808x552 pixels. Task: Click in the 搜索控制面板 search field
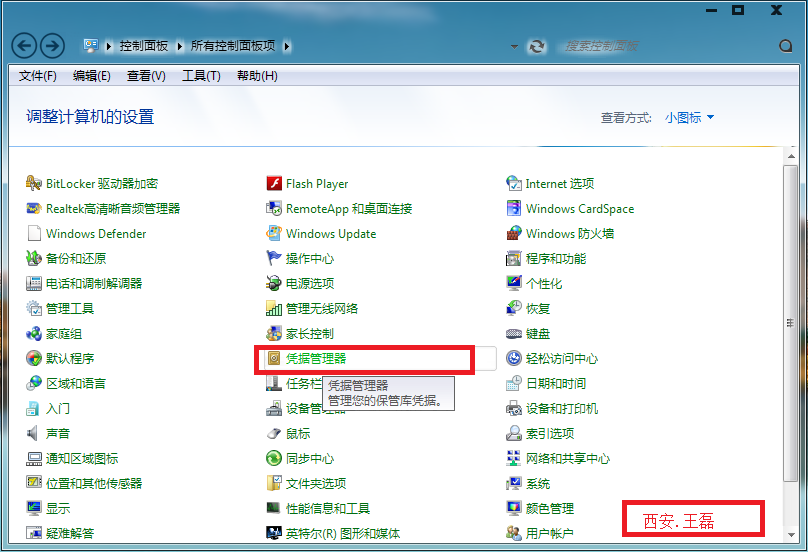pos(665,46)
